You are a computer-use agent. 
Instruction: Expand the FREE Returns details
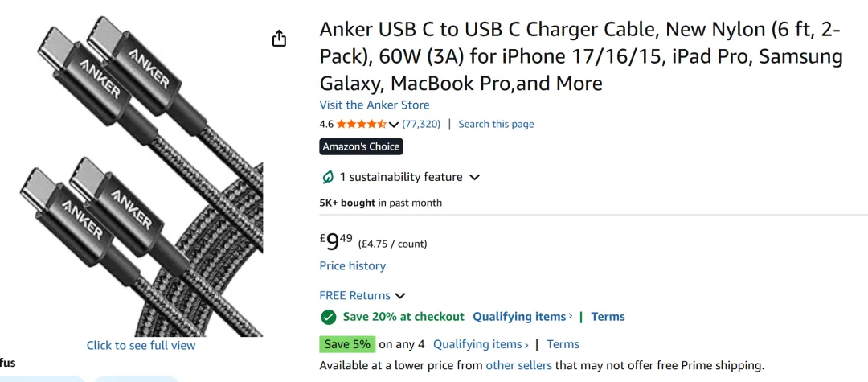coord(400,296)
